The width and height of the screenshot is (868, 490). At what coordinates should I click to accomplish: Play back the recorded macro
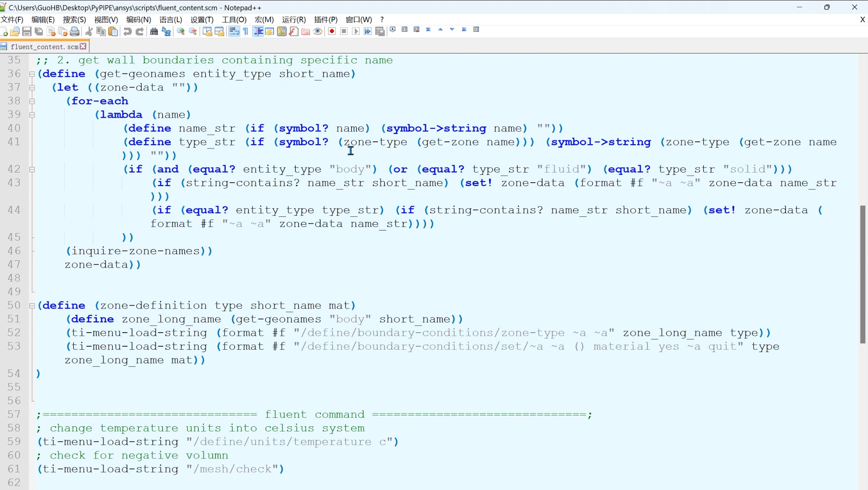pyautogui.click(x=356, y=31)
